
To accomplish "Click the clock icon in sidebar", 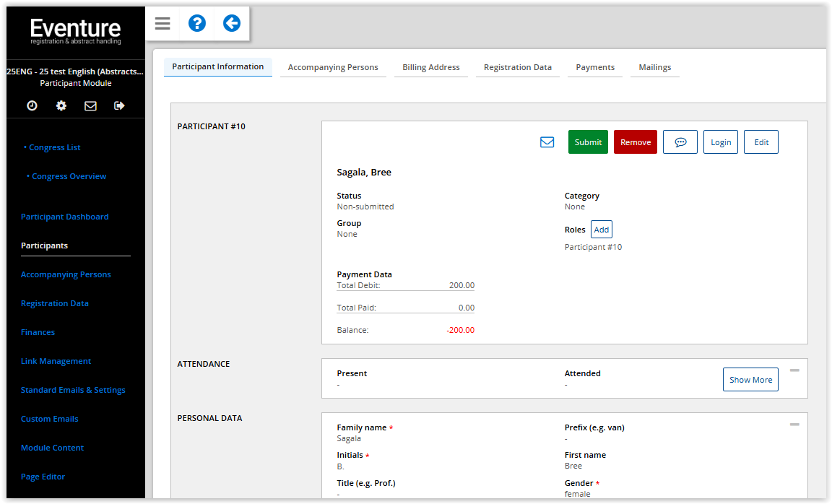I will pos(32,105).
